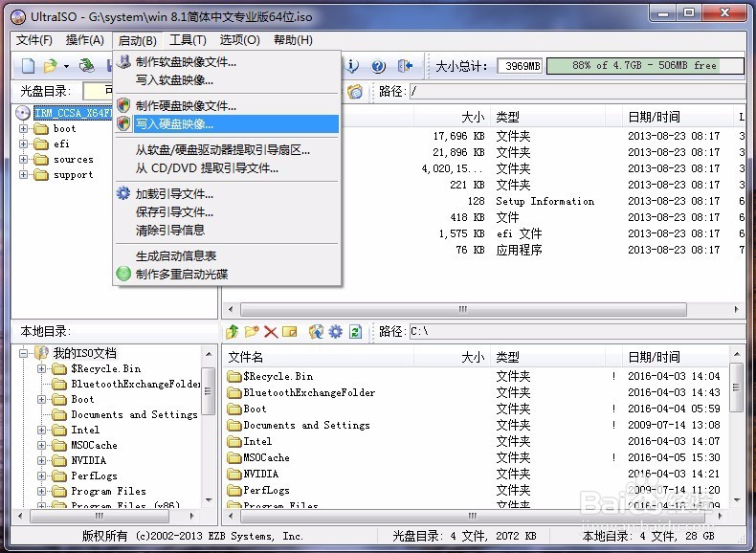Open the 文件(F) menu
The height and width of the screenshot is (553, 756).
click(34, 40)
